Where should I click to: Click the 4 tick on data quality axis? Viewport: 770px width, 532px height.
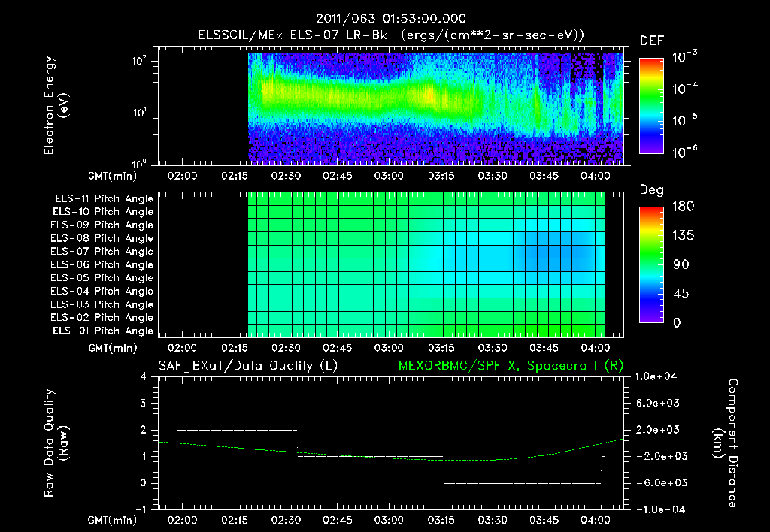143,377
